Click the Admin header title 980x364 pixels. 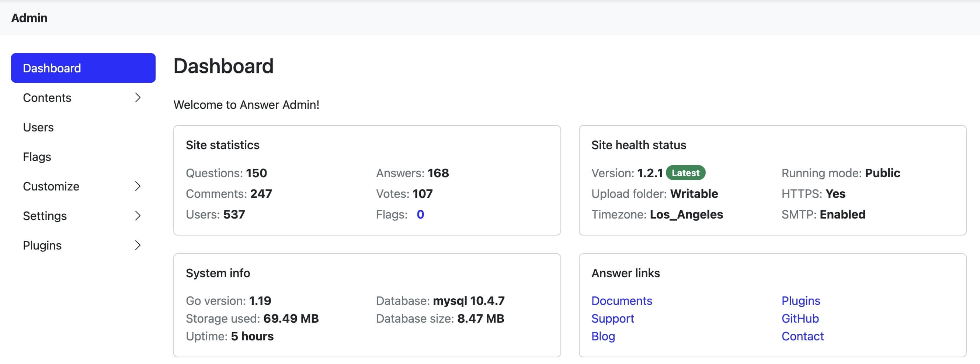point(29,18)
